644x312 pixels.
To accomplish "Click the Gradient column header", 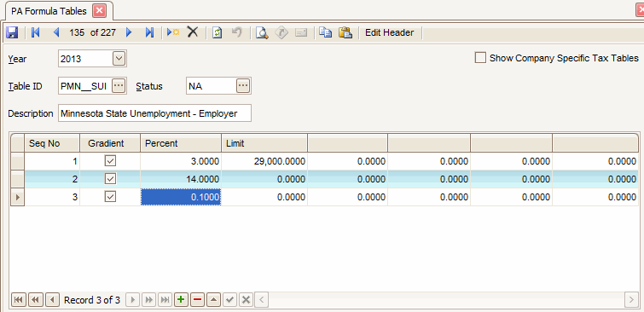I will (x=110, y=143).
